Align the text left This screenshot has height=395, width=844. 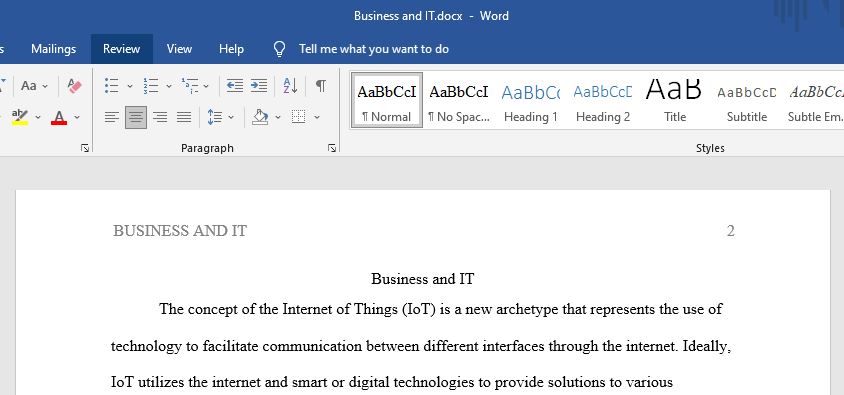tap(112, 117)
